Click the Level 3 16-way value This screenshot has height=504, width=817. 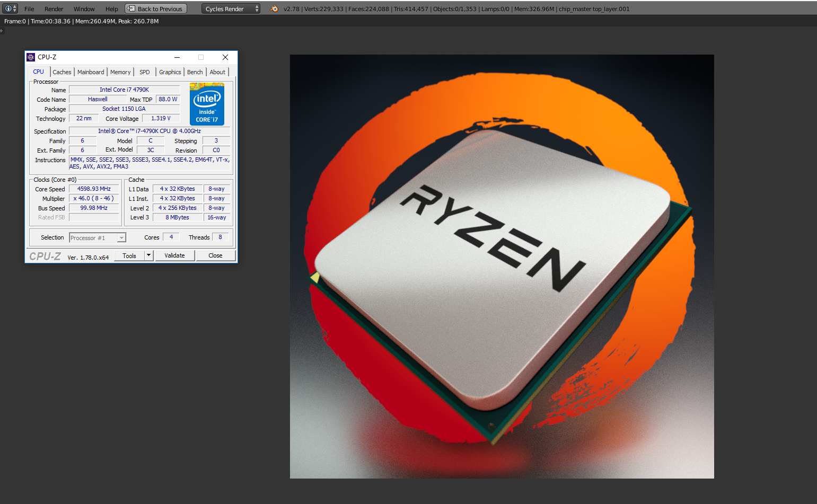click(217, 218)
